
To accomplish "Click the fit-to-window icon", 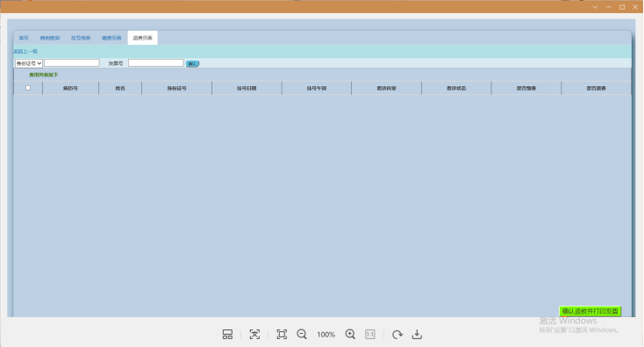I will pyautogui.click(x=282, y=334).
